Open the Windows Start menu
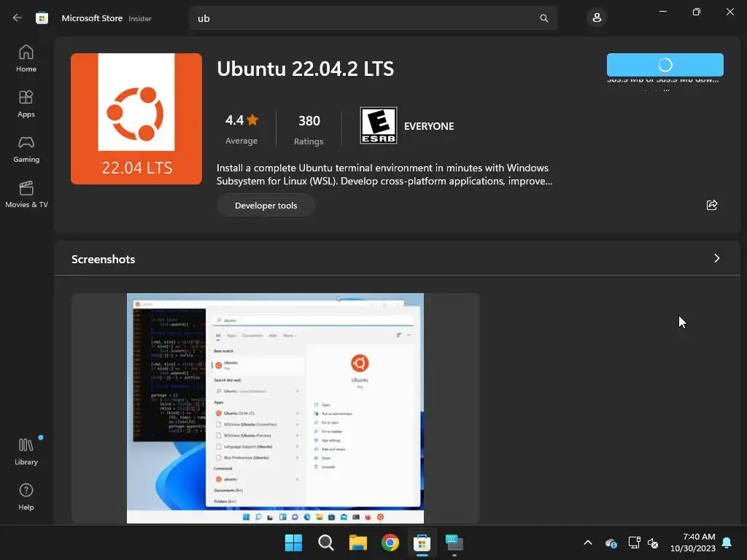The image size is (747, 560). click(293, 542)
